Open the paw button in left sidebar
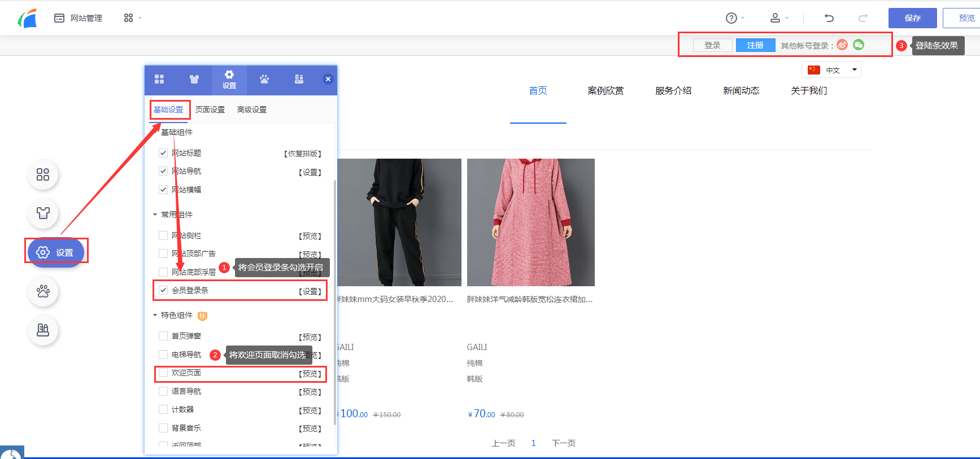 click(43, 291)
